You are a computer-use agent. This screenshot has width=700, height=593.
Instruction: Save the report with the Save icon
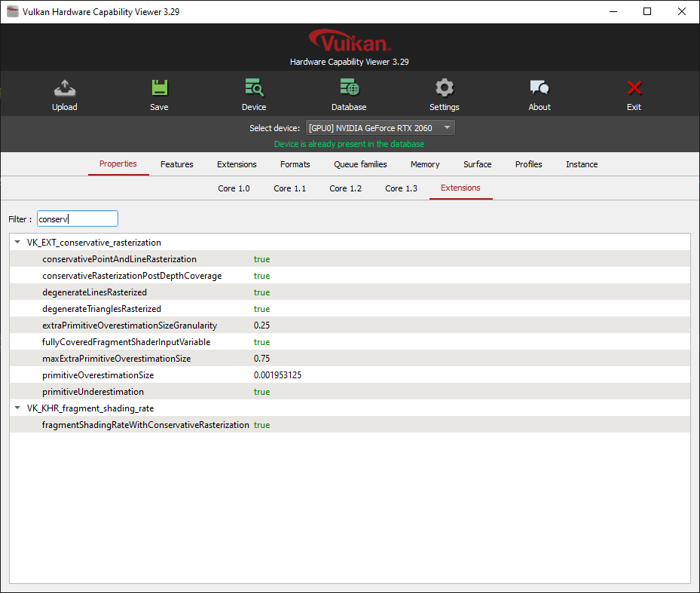[x=160, y=87]
